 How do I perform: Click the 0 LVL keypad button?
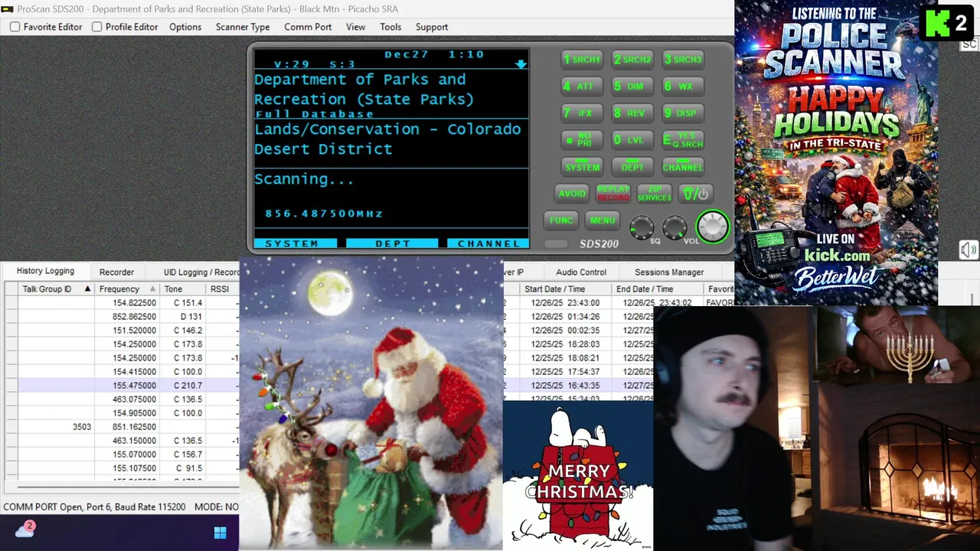click(x=632, y=140)
